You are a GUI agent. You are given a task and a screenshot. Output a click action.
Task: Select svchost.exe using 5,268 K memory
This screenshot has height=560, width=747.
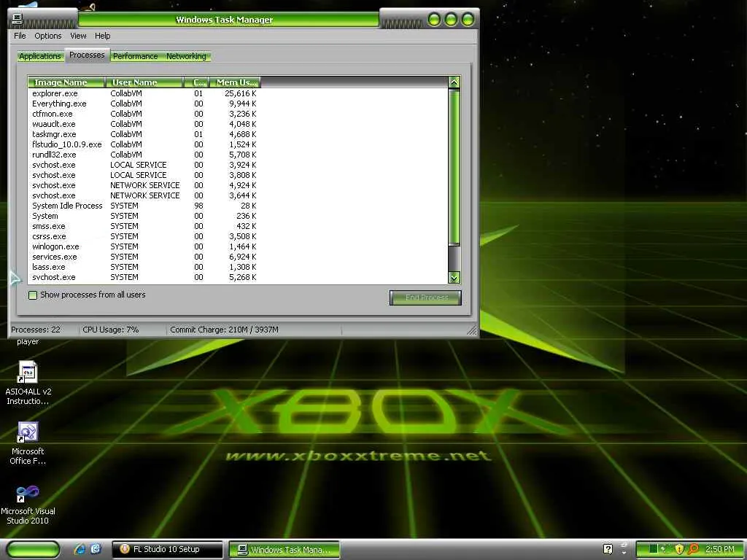coord(144,278)
